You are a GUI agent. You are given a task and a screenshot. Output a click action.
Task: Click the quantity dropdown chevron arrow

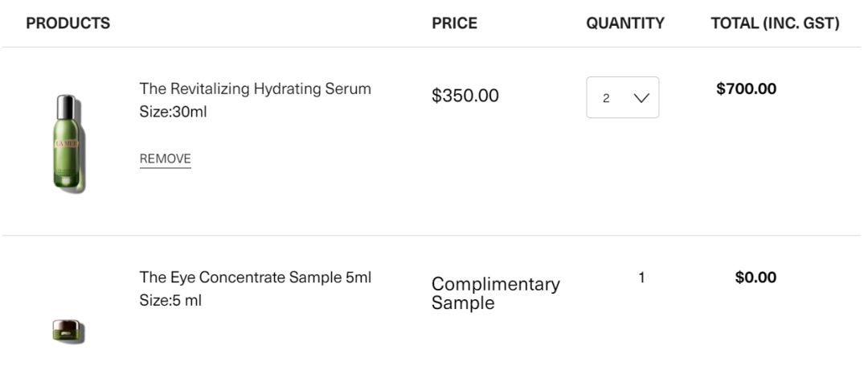641,98
